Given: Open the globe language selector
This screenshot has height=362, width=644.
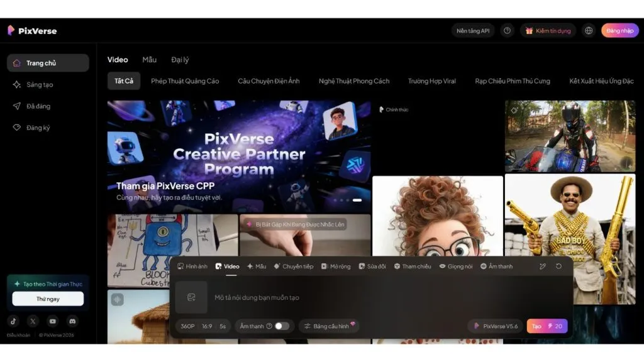Looking at the screenshot, I should tap(589, 31).
